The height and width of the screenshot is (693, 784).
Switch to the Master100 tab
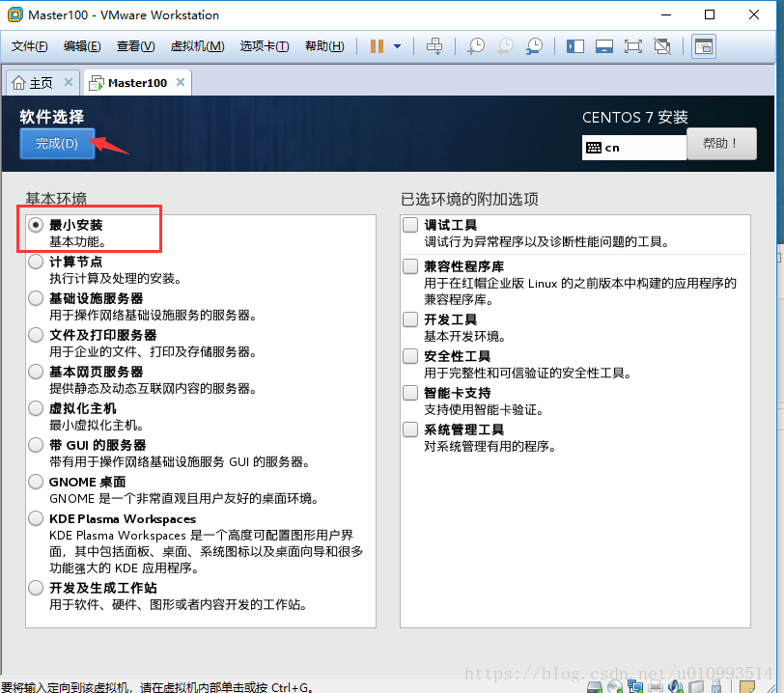137,82
